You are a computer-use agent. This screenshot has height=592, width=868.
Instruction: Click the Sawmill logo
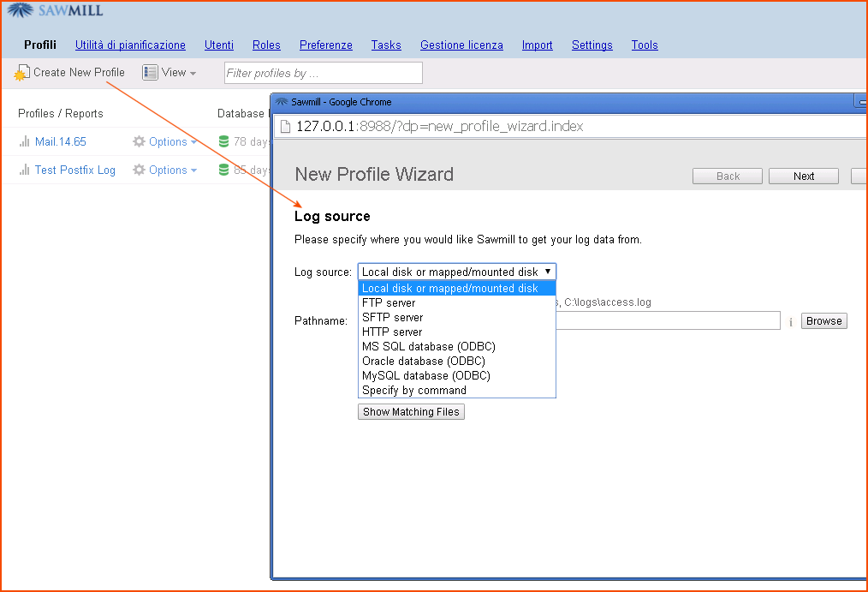[x=55, y=10]
